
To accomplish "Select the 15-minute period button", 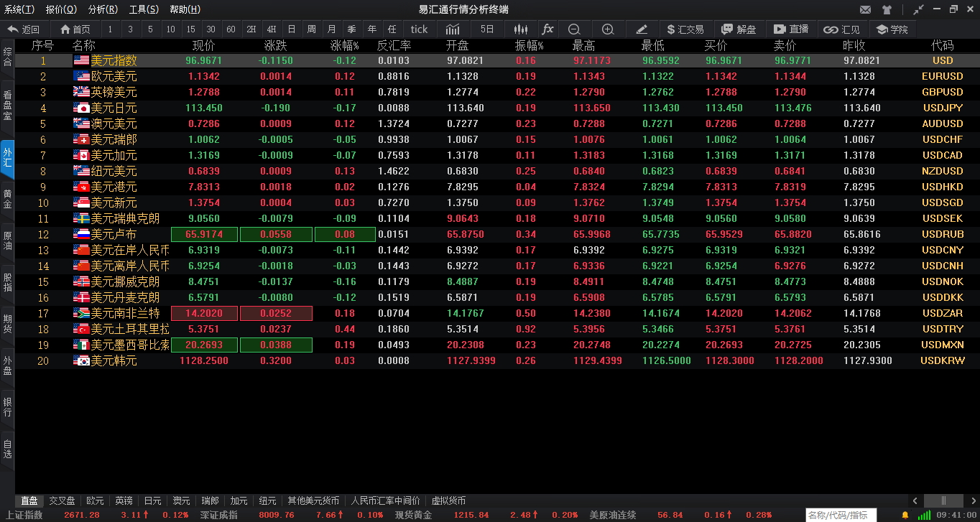I will [x=190, y=29].
